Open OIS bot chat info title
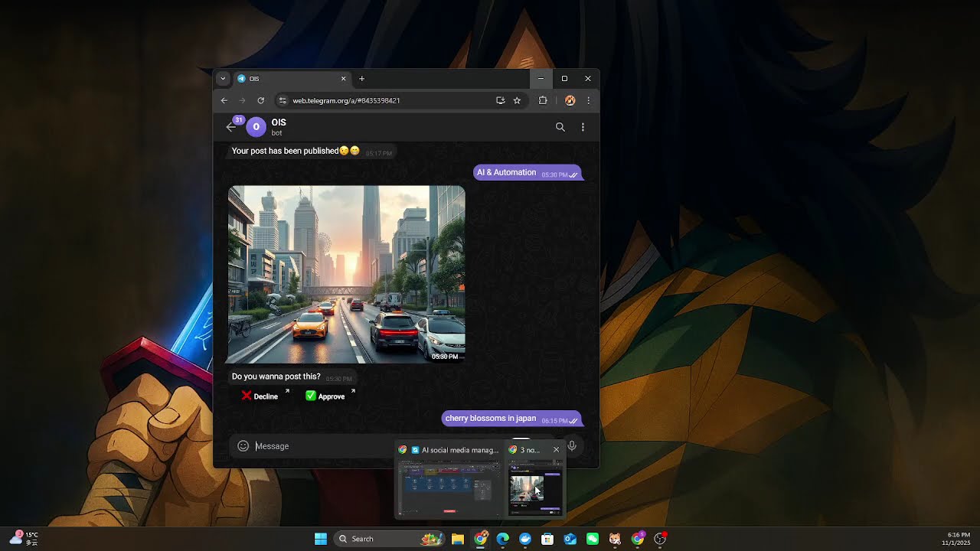 click(x=279, y=122)
